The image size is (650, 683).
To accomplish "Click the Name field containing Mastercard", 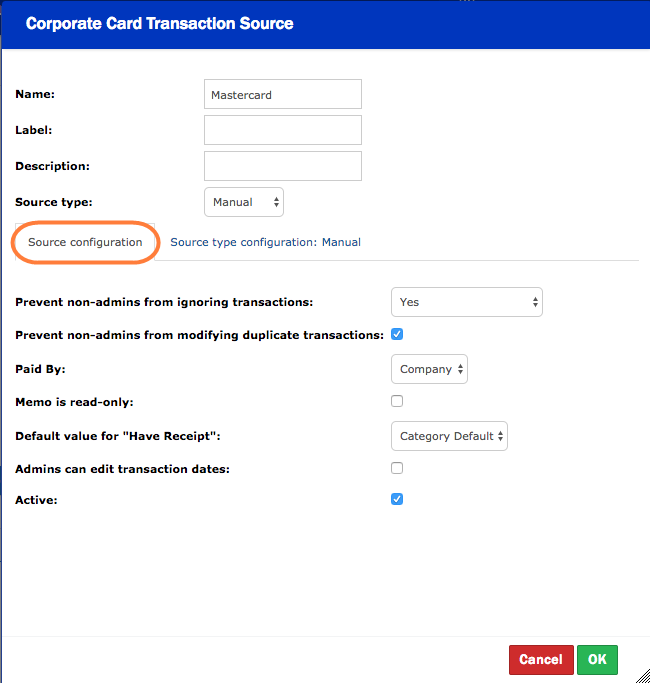I will (x=282, y=95).
